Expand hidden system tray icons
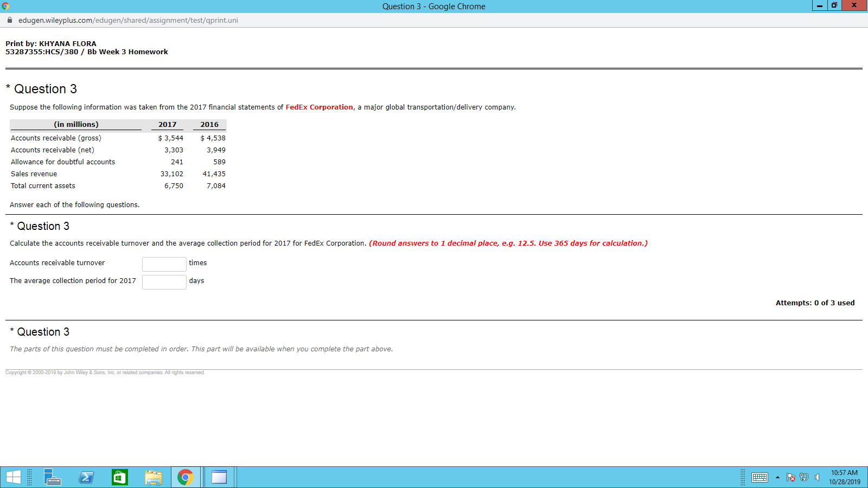868x488 pixels. tap(777, 477)
